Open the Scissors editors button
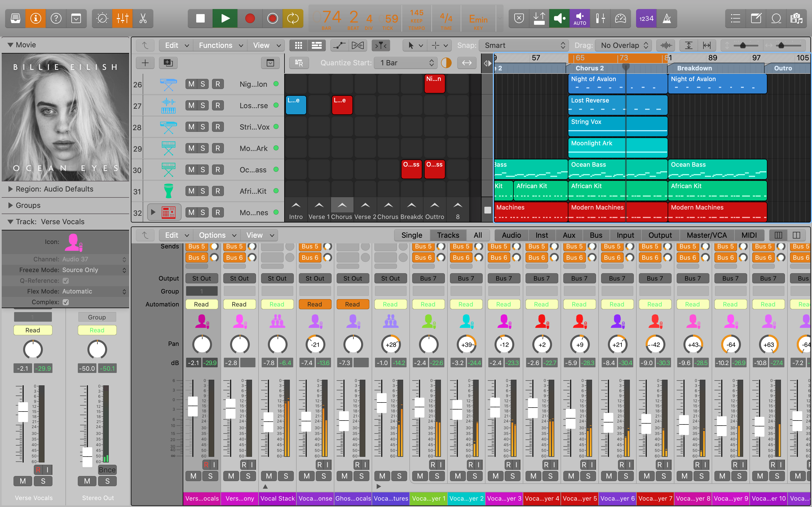 (x=143, y=18)
